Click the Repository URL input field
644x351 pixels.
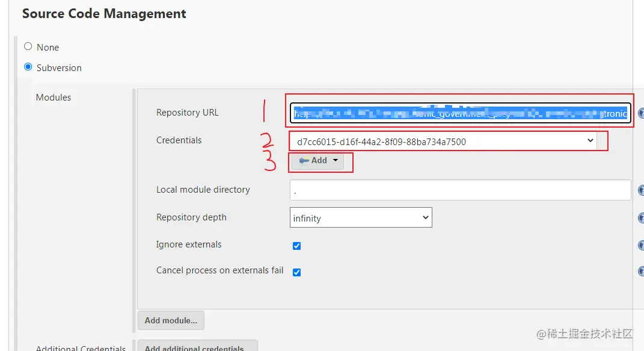coord(460,113)
